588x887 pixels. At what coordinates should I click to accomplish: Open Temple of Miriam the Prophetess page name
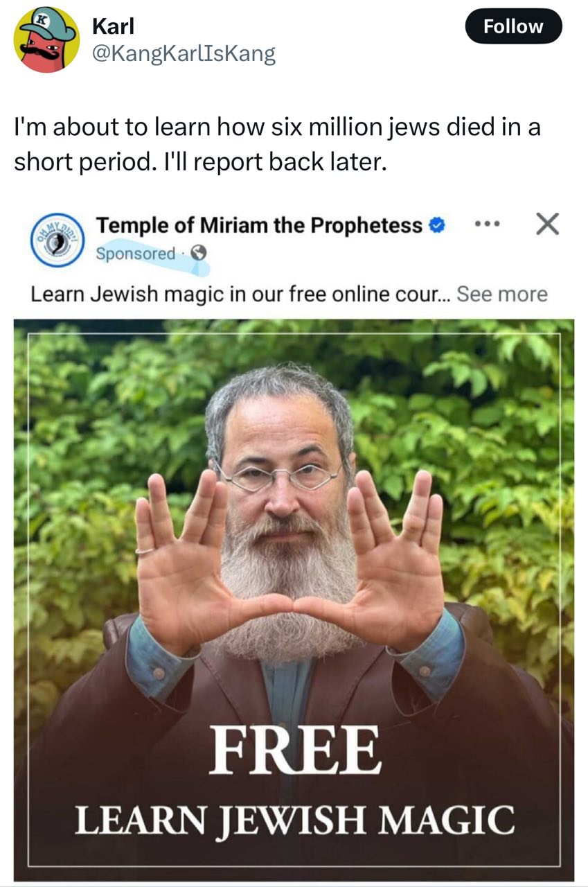coord(260,225)
